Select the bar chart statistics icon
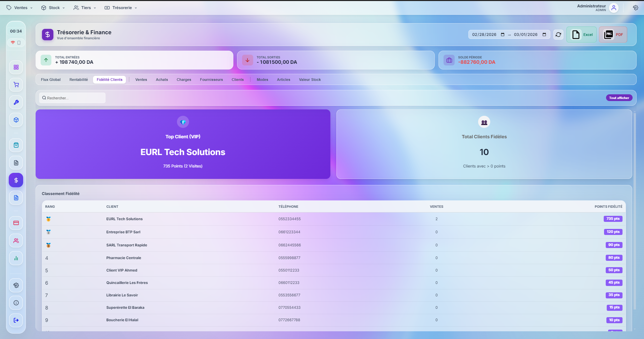This screenshot has width=644, height=339. 15,258
